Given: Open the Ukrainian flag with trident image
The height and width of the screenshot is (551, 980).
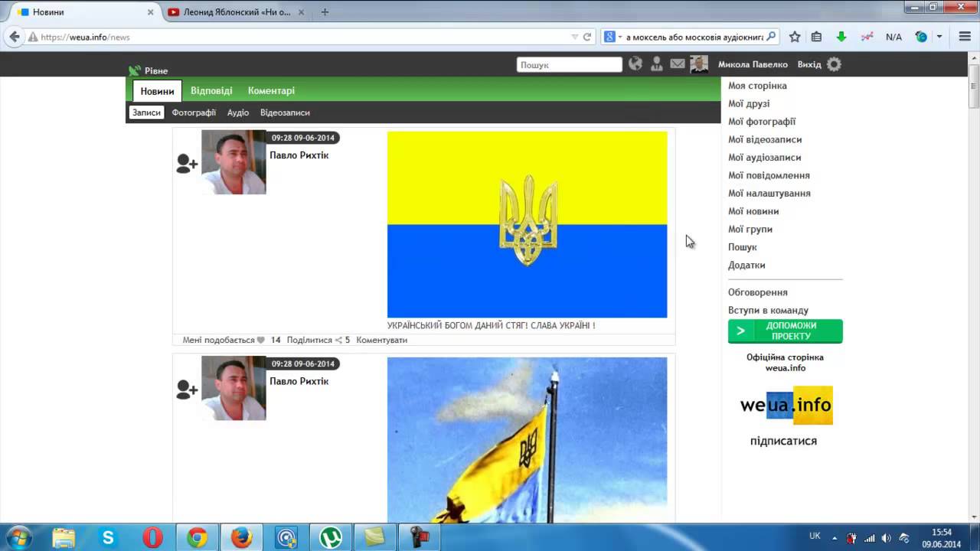Looking at the screenshot, I should pos(527,224).
